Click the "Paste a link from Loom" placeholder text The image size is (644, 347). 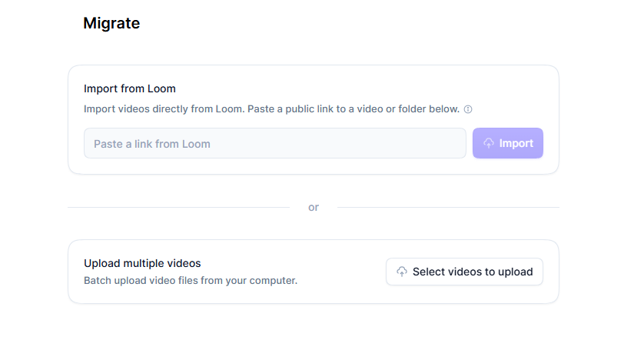tap(152, 144)
